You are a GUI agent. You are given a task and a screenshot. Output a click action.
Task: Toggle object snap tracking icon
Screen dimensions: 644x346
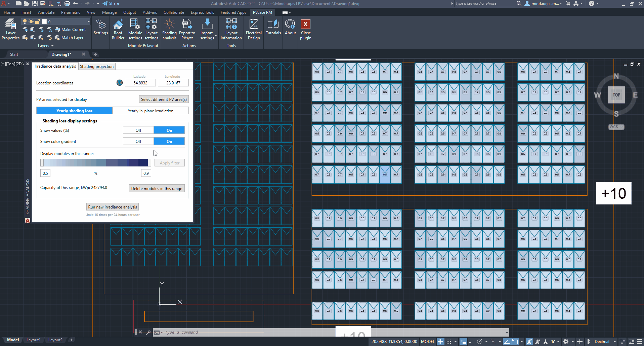[507, 342]
